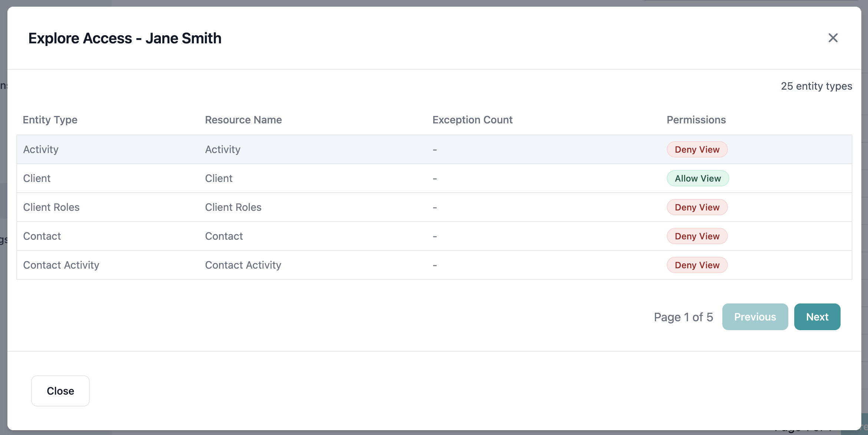This screenshot has width=868, height=435.
Task: Close the Explore Access dialog
Action: pyautogui.click(x=60, y=391)
